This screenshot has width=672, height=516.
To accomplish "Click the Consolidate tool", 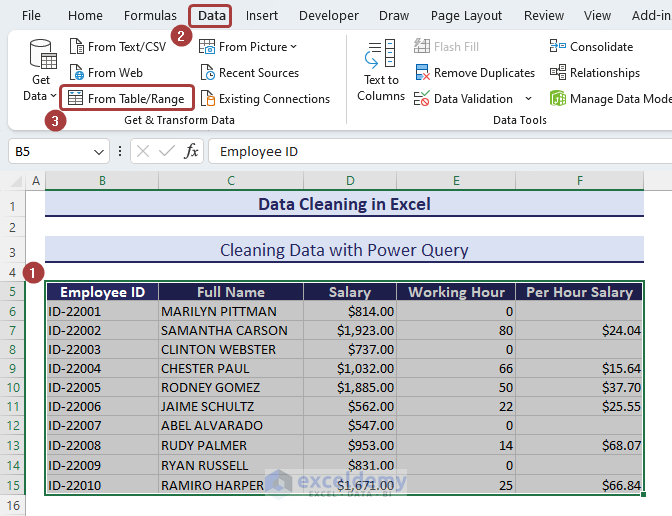I will tap(591, 46).
